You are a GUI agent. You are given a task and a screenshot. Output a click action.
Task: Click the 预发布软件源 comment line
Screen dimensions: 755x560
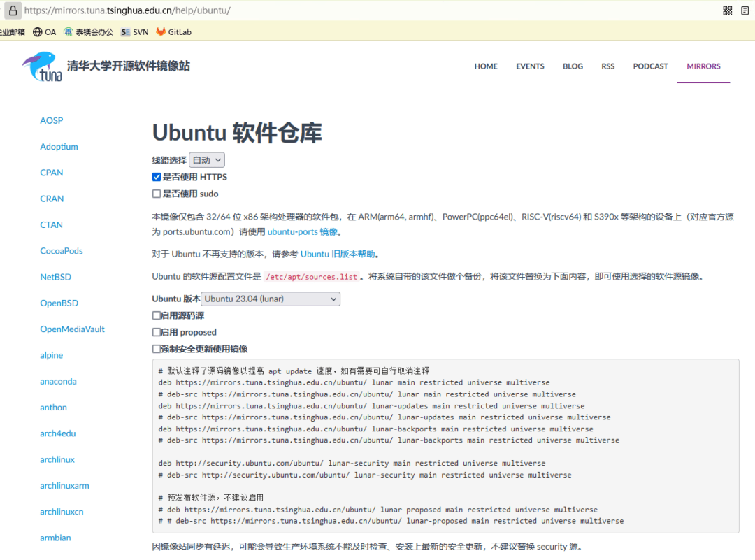click(211, 497)
